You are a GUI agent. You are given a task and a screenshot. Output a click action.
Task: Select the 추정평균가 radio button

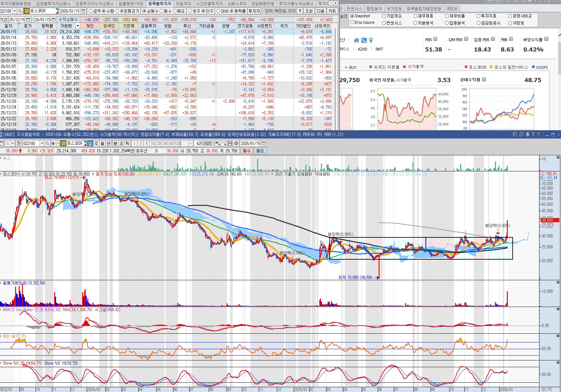pos(117,11)
